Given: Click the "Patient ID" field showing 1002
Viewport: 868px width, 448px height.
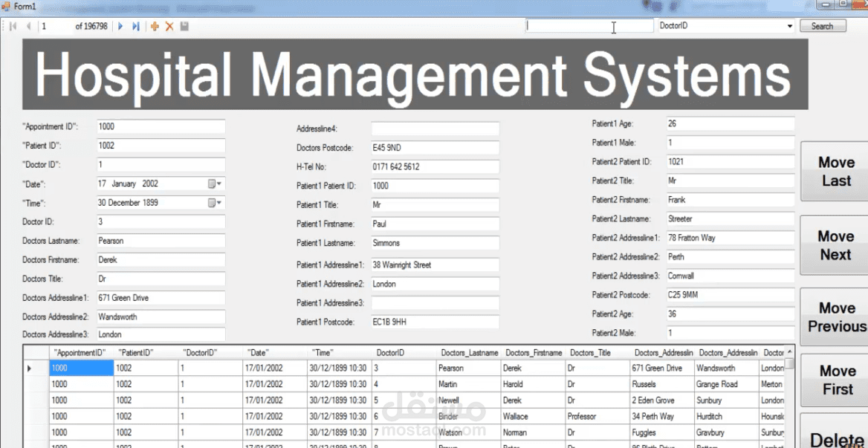Looking at the screenshot, I should coord(161,146).
